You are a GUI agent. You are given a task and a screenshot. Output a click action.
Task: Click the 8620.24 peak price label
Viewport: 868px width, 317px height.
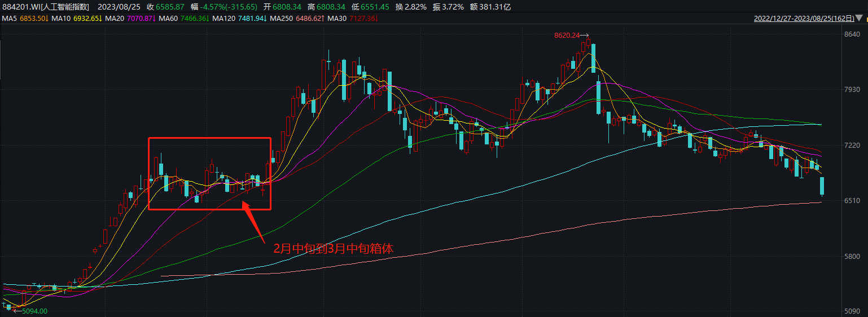pos(567,35)
